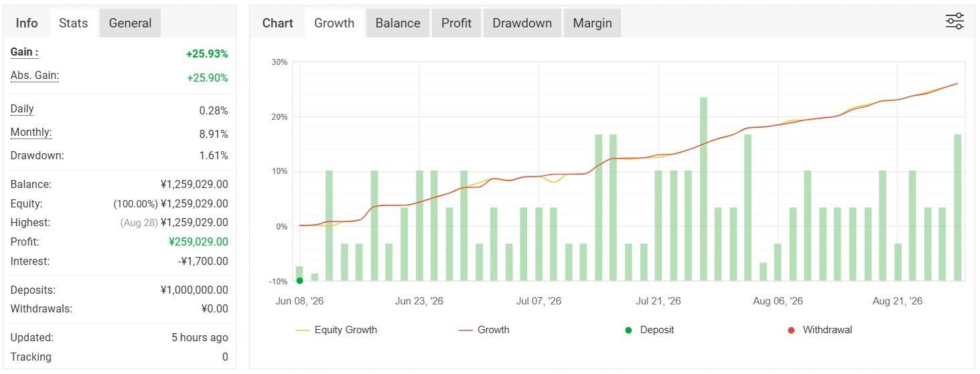Toggle the Growth legend series

pos(484,330)
